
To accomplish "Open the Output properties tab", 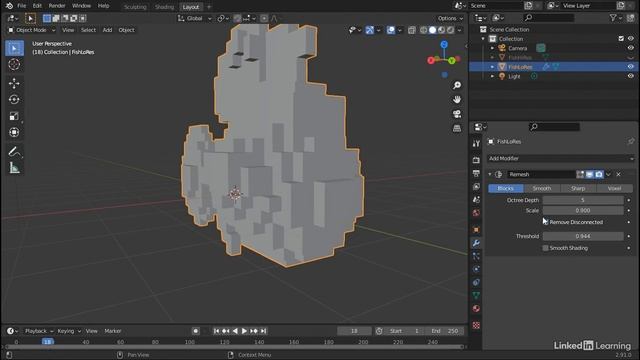I will pos(476,173).
